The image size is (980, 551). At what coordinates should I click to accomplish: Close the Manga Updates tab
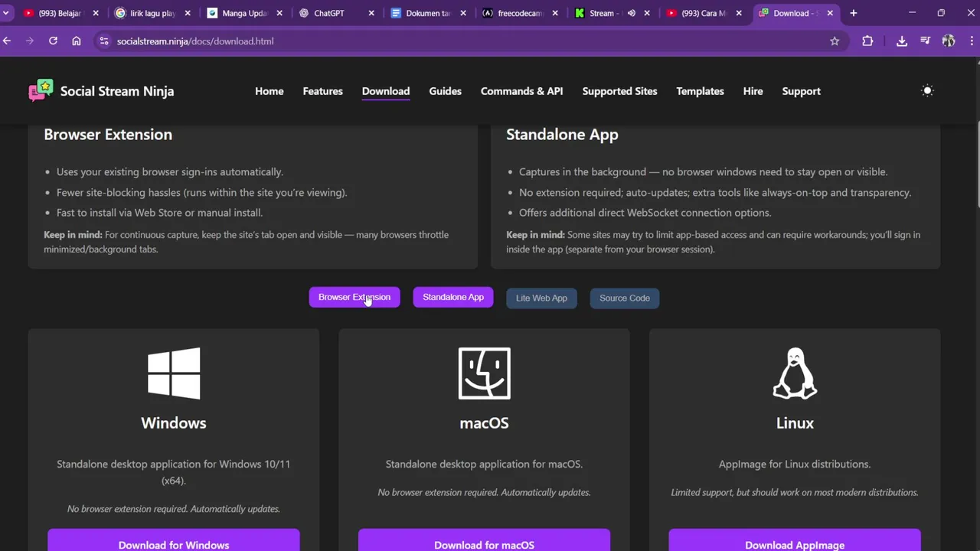click(x=279, y=13)
